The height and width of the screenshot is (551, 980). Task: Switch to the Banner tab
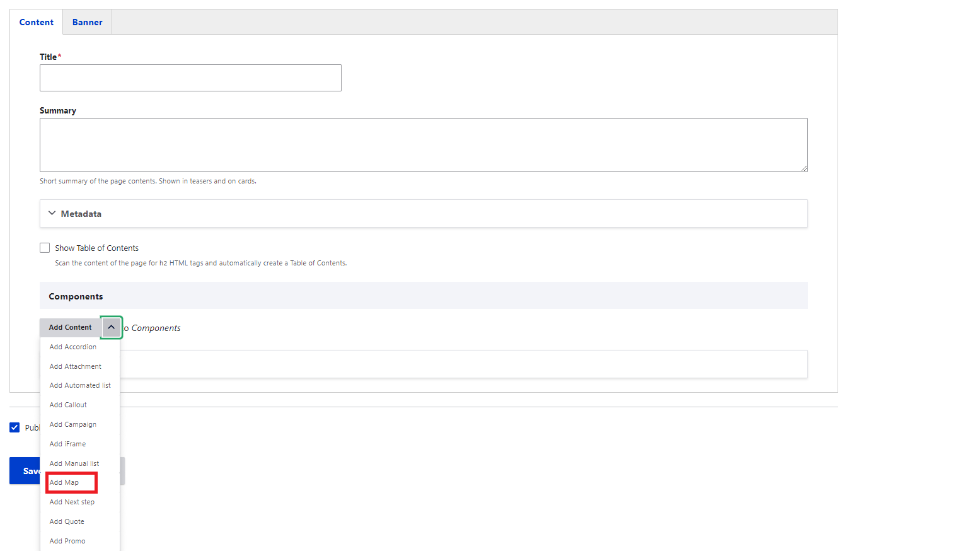click(x=87, y=22)
